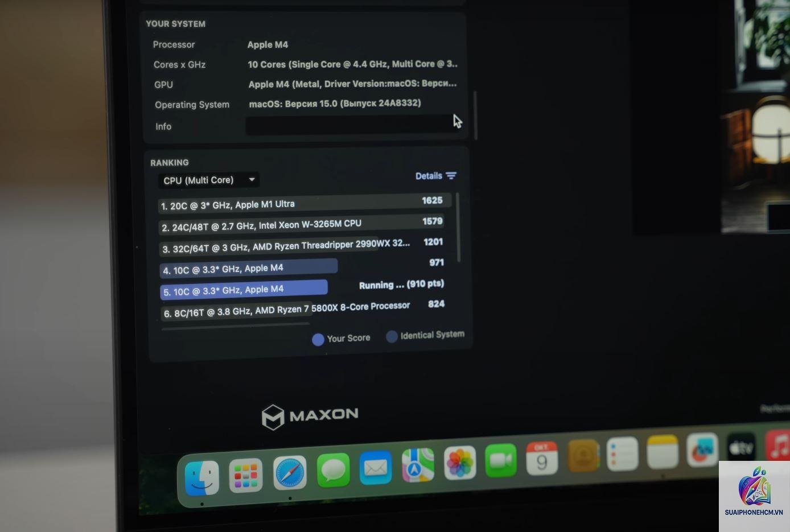Launch Reminders from the Dock
This screenshot has width=790, height=532.
[623, 453]
